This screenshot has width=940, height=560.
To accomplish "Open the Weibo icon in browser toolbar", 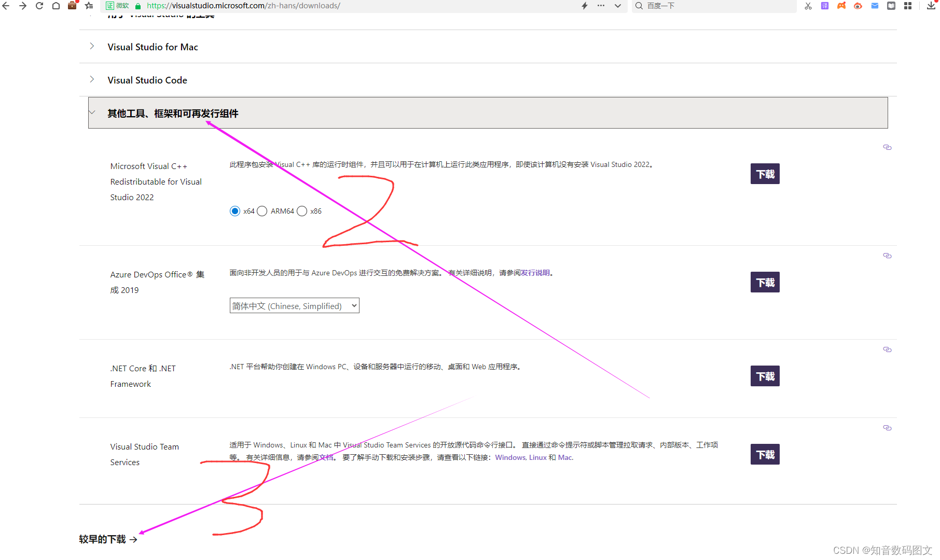I will [859, 6].
